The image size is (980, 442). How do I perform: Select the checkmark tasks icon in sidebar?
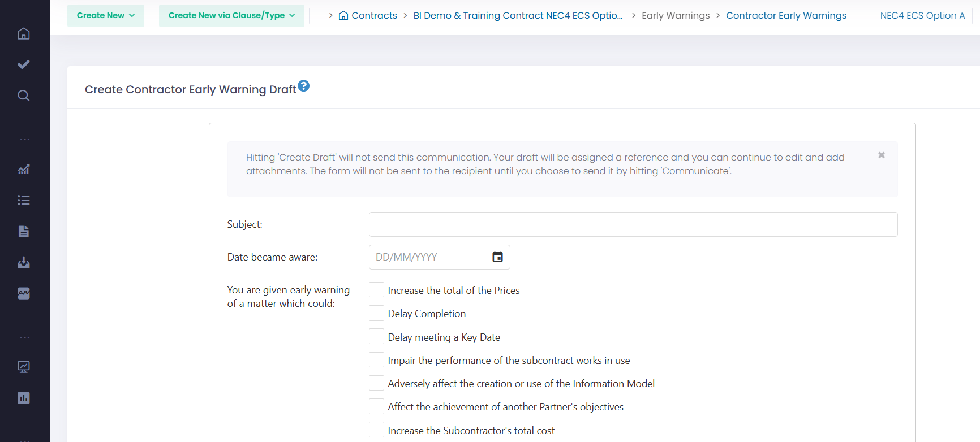pos(23,64)
